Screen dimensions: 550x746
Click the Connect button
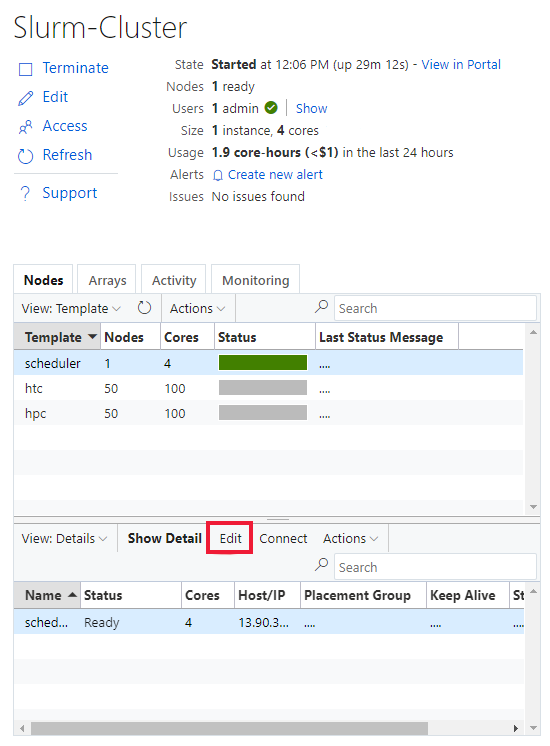click(x=283, y=539)
